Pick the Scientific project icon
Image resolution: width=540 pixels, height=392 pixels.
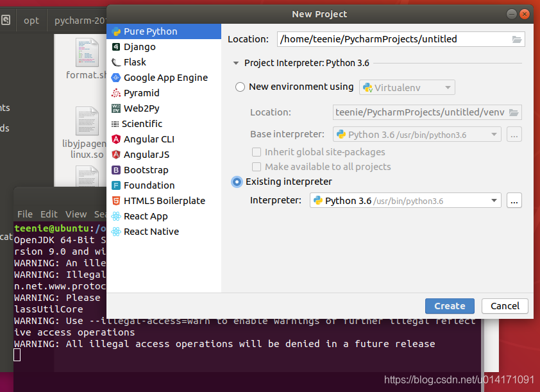pyautogui.click(x=115, y=124)
